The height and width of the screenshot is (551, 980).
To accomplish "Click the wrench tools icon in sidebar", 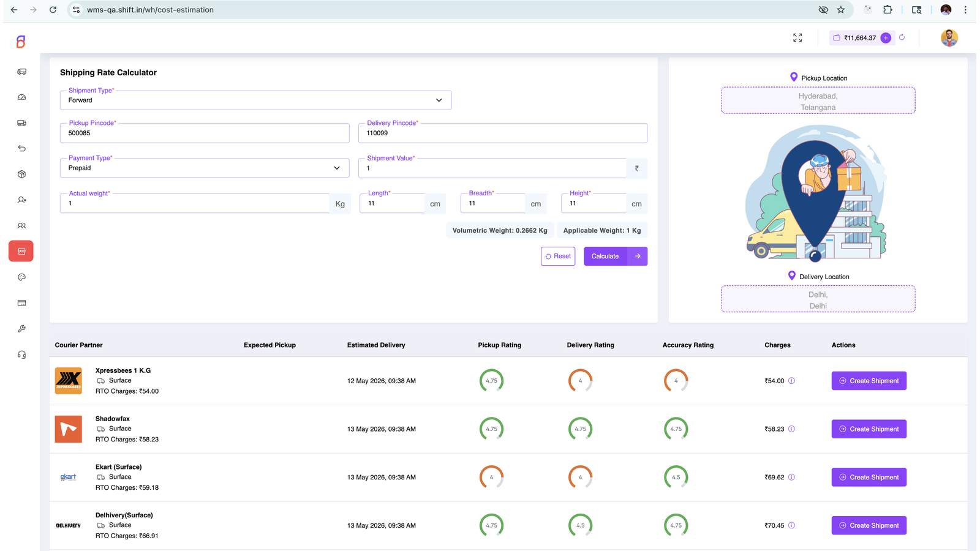I will pyautogui.click(x=21, y=329).
